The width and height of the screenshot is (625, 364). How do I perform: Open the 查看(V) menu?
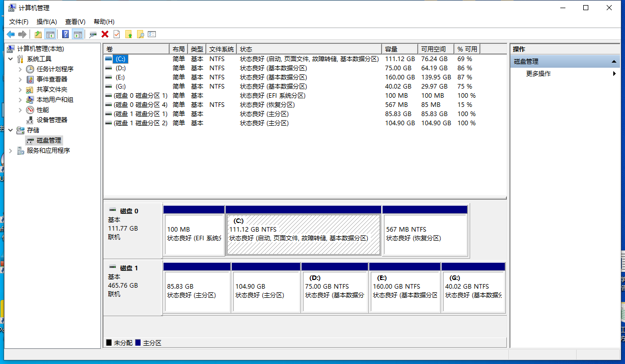point(75,22)
